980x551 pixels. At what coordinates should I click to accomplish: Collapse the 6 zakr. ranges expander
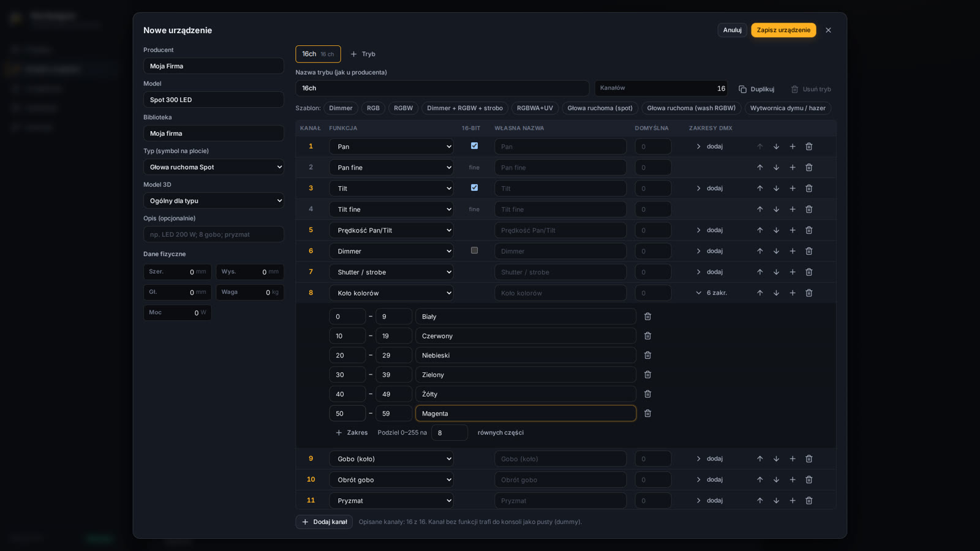pos(711,293)
